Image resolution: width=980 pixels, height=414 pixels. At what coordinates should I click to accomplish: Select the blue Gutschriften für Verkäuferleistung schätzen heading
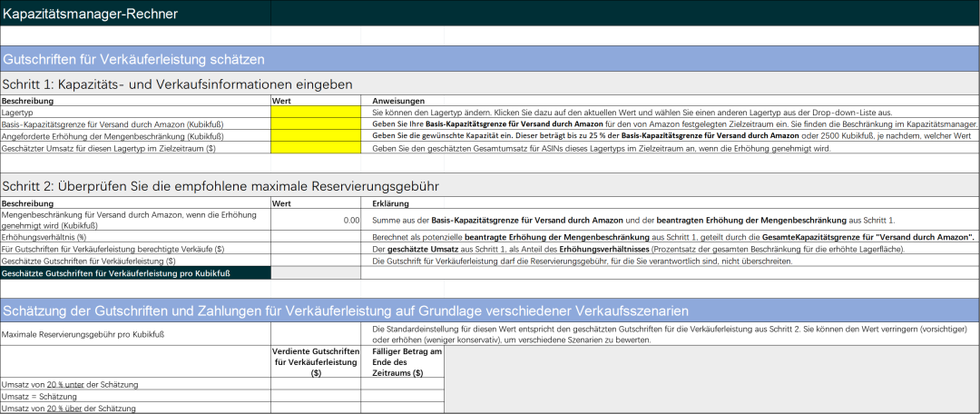point(134,59)
